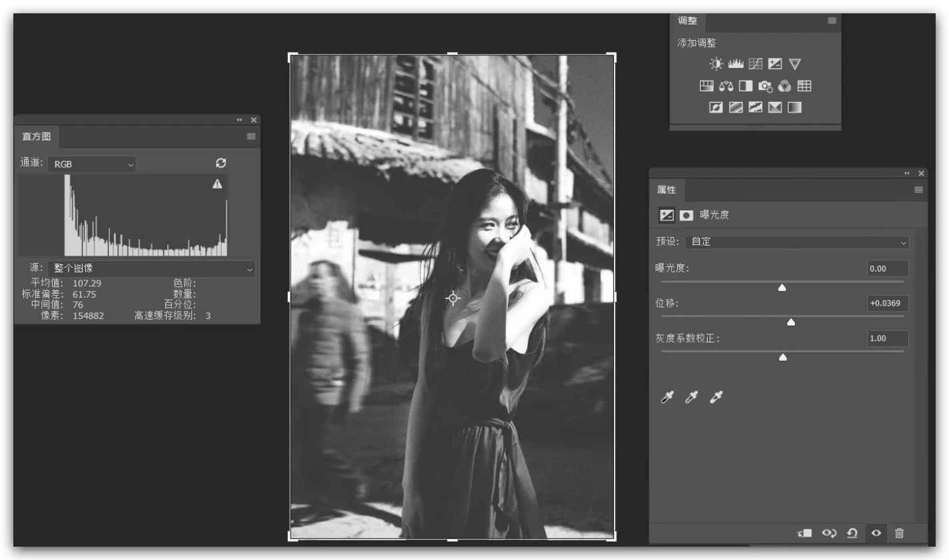Add a Curves adjustment layer

(x=755, y=64)
